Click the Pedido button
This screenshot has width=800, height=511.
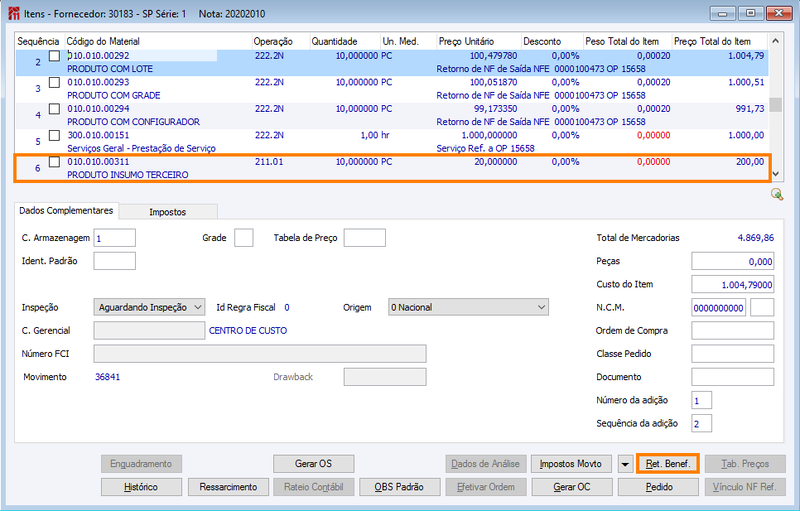click(659, 487)
